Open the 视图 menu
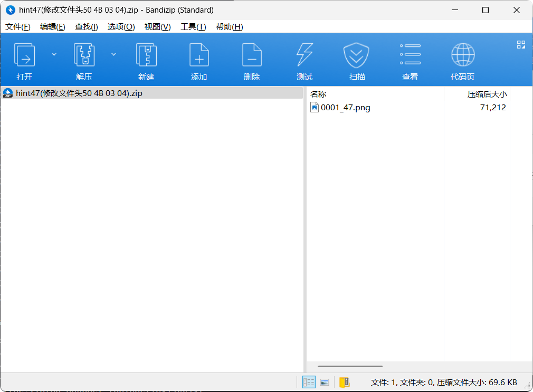 pos(158,27)
